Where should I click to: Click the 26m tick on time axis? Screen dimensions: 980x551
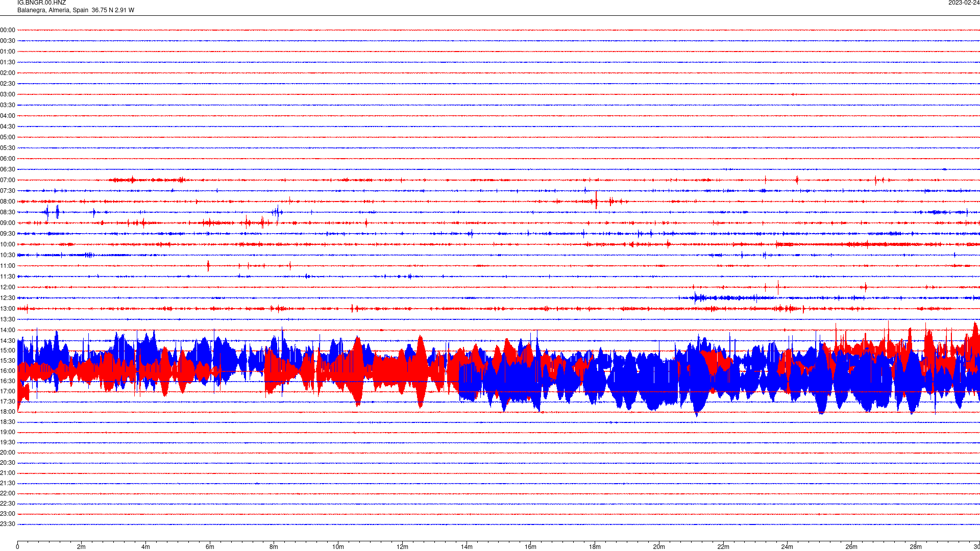coord(851,547)
